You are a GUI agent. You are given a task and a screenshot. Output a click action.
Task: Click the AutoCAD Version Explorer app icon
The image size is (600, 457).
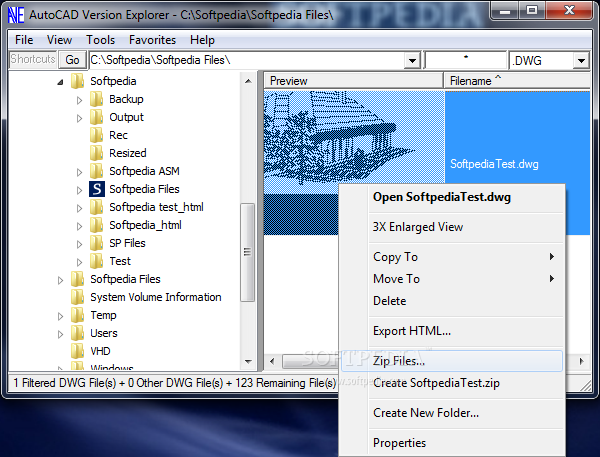[16, 15]
